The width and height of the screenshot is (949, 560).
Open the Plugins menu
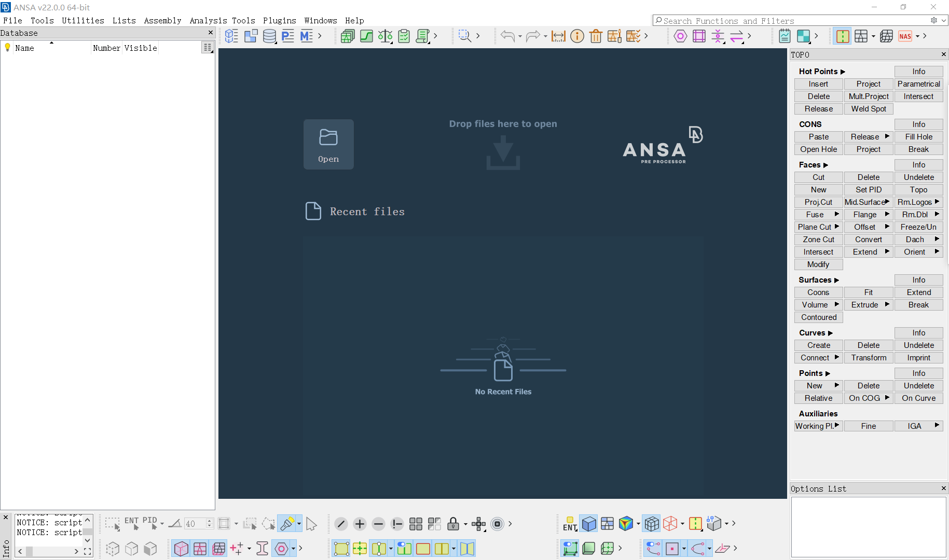pos(280,21)
